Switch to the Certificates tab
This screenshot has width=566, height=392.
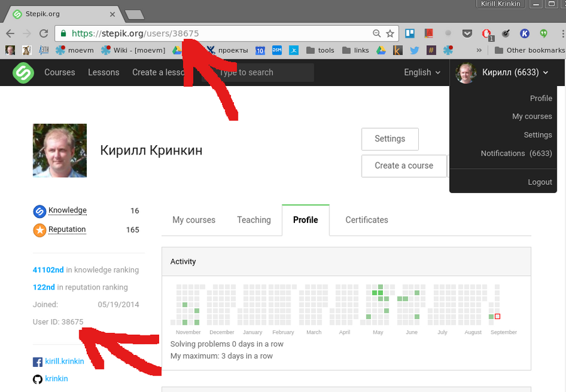367,220
